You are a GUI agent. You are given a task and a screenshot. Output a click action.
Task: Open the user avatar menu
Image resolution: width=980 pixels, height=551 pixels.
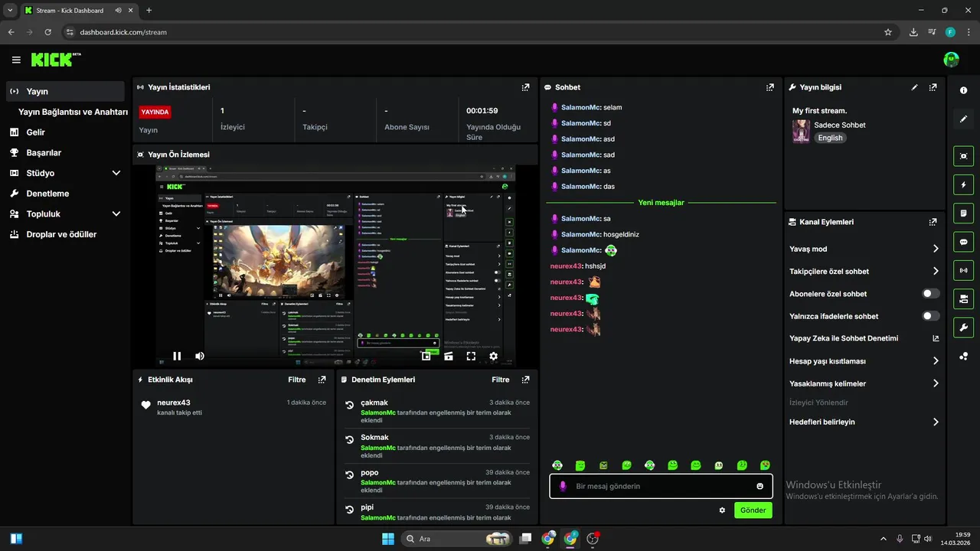951,60
